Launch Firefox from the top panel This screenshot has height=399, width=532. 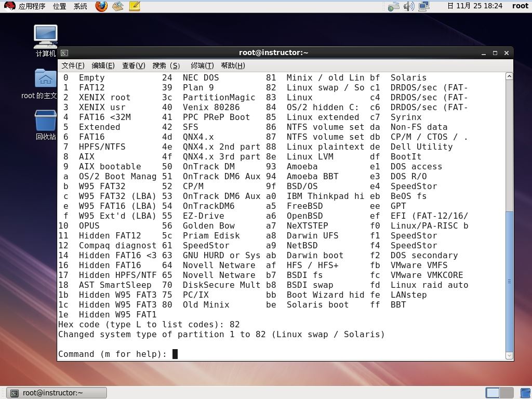[101, 6]
